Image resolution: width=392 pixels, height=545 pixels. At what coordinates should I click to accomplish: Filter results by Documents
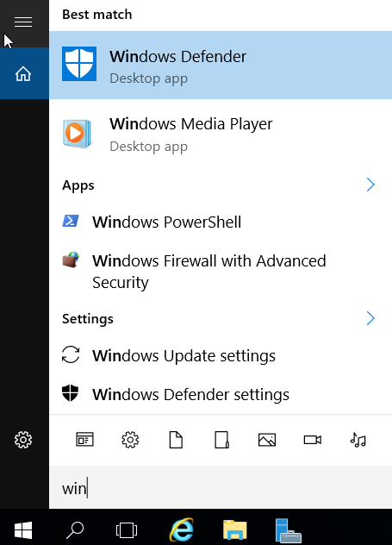176,440
